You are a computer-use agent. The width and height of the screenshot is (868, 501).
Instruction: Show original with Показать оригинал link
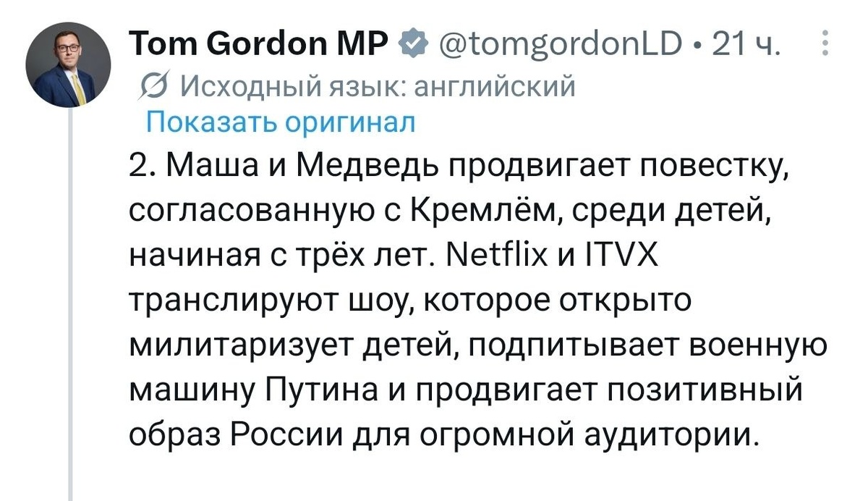click(281, 122)
